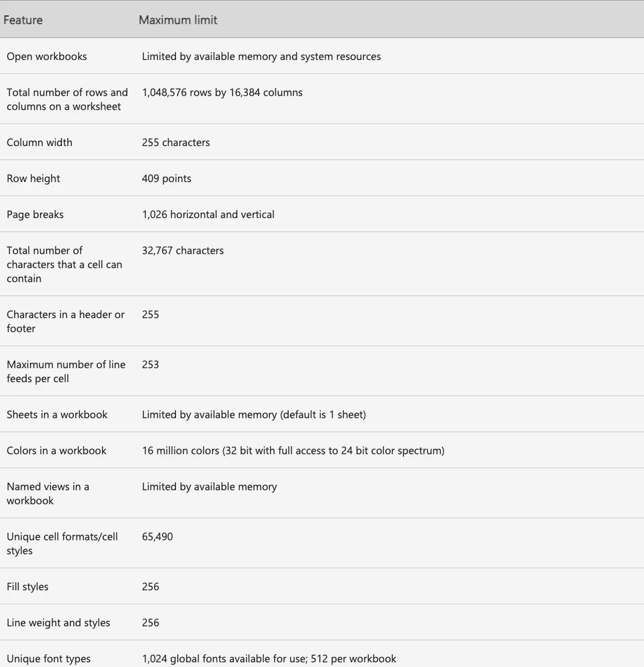The image size is (644, 667).
Task: Select the Named views in a workbook cell
Action: click(48, 494)
